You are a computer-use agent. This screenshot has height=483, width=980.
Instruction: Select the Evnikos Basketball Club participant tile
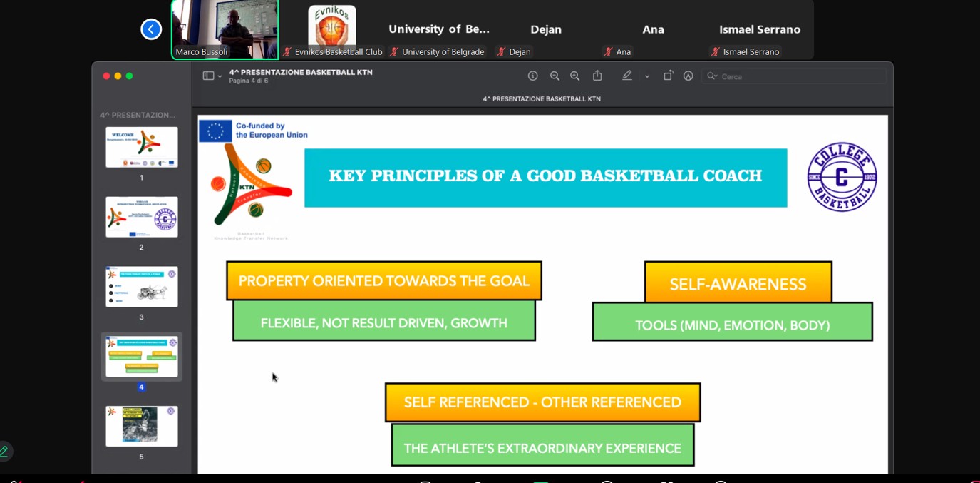tap(332, 29)
